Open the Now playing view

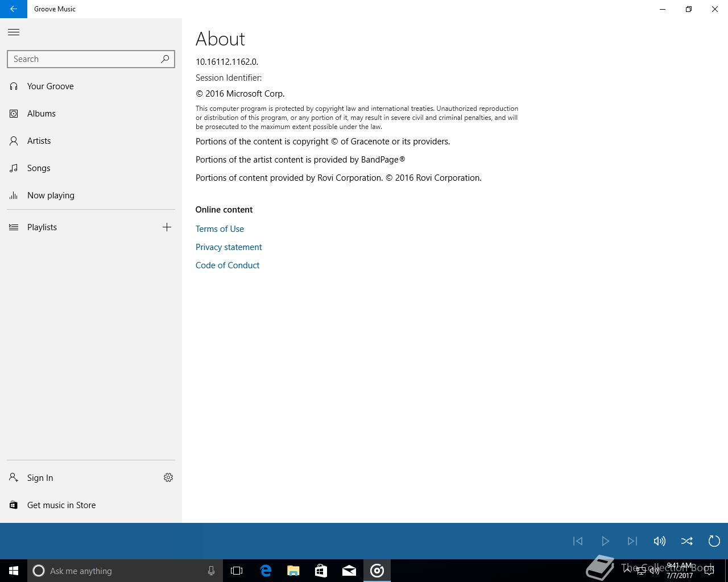(91, 196)
